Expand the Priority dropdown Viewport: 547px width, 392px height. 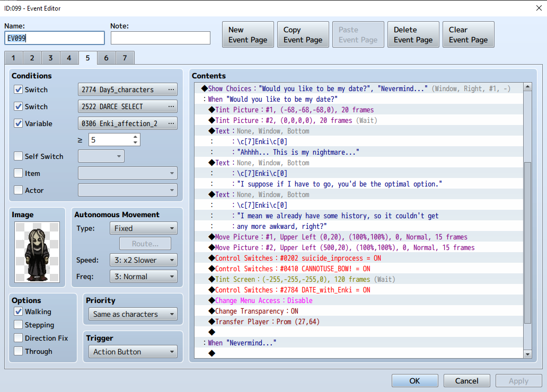[x=133, y=314]
